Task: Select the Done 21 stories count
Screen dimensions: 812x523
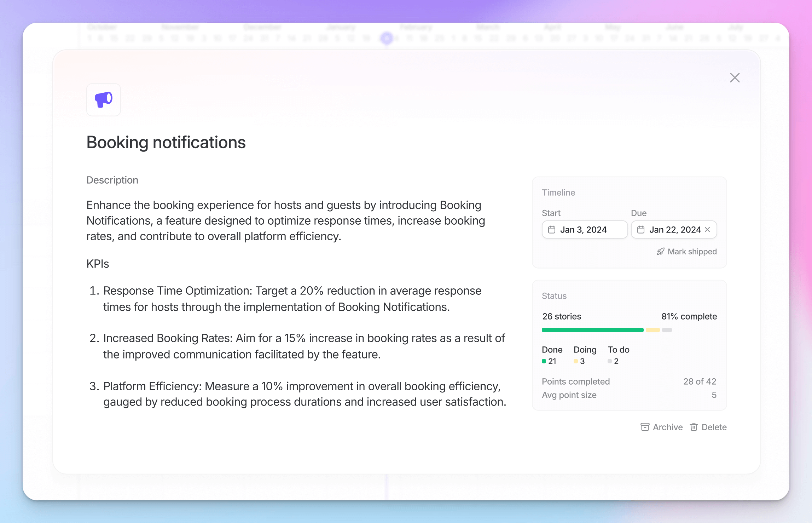Action: point(552,361)
